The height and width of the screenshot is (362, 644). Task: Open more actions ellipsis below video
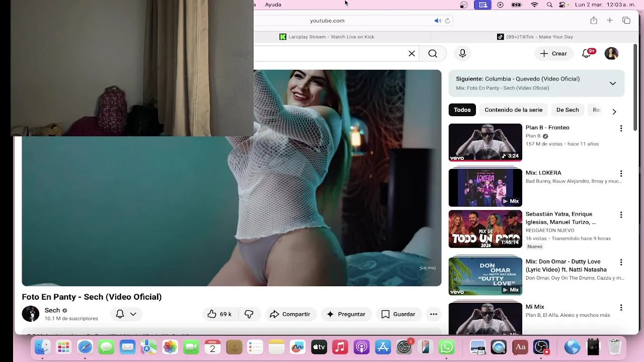(x=433, y=314)
